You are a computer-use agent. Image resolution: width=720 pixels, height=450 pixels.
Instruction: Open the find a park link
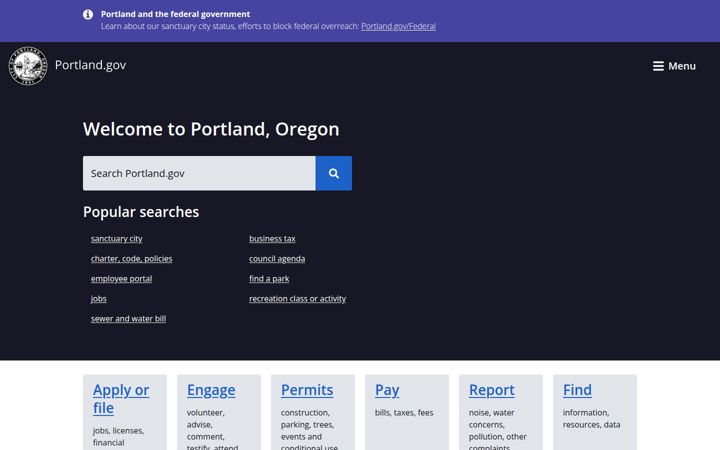click(269, 279)
